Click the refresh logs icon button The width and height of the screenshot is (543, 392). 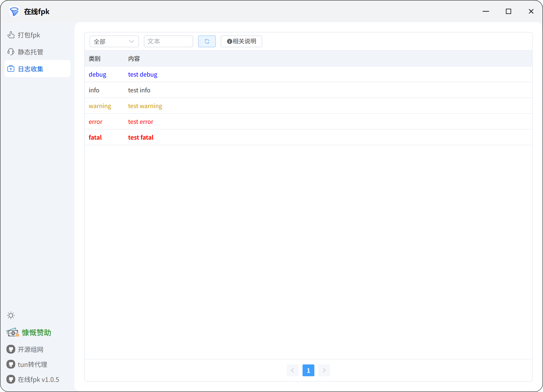tap(207, 41)
